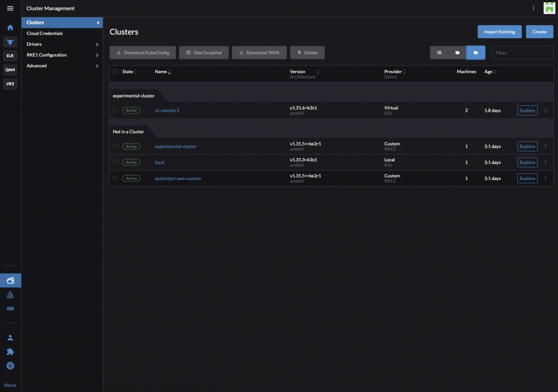This screenshot has width=558, height=392.
Task: Open the page actions kebab menu in header
Action: point(533,8)
